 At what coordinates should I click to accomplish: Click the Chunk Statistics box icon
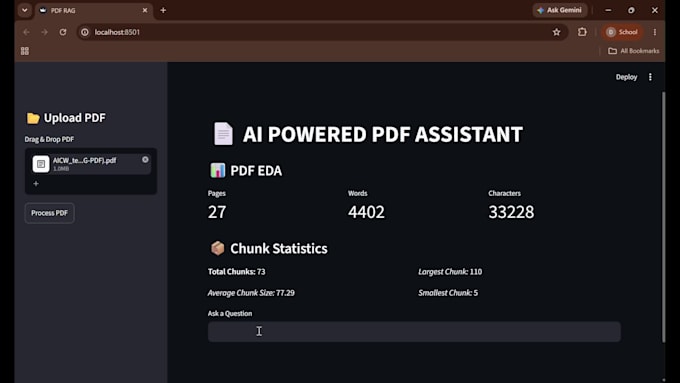click(218, 248)
